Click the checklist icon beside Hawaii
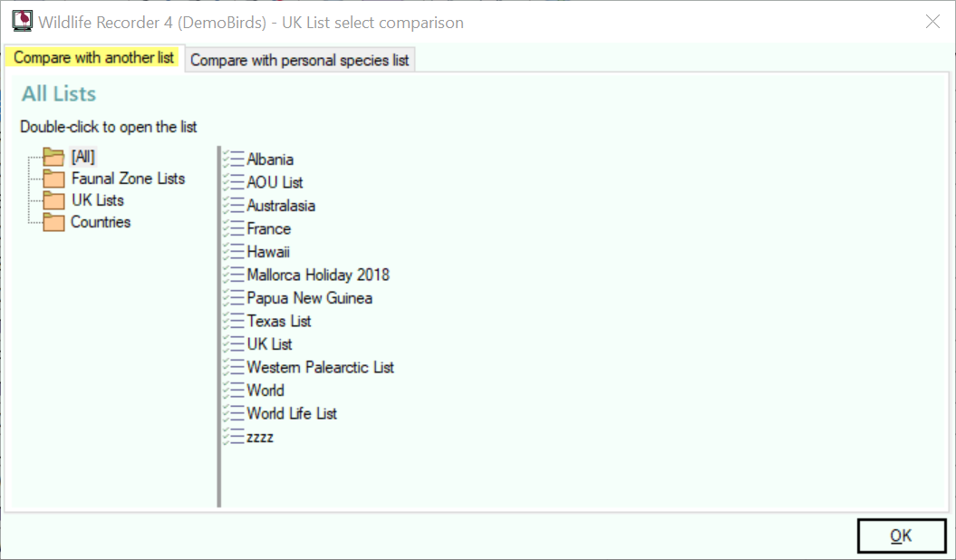Viewport: 956px width, 560px height. click(x=234, y=252)
